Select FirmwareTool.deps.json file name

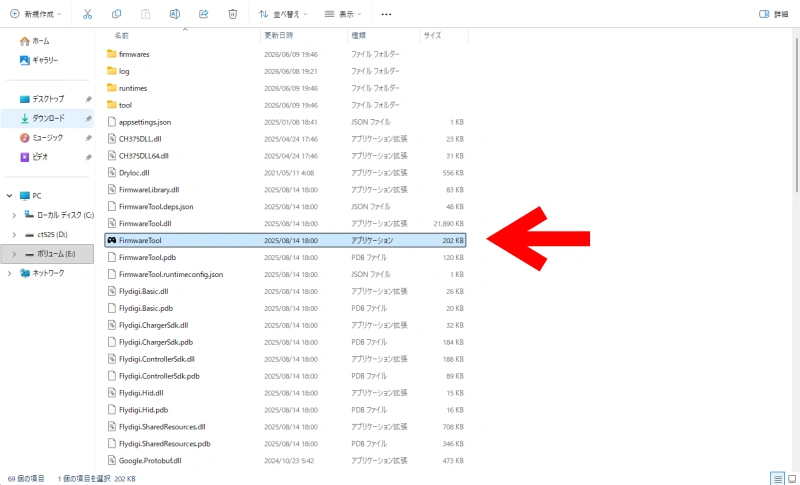point(156,207)
